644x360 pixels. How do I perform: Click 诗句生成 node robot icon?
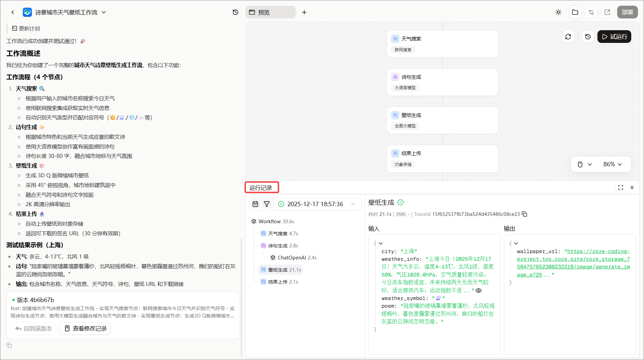[395, 77]
